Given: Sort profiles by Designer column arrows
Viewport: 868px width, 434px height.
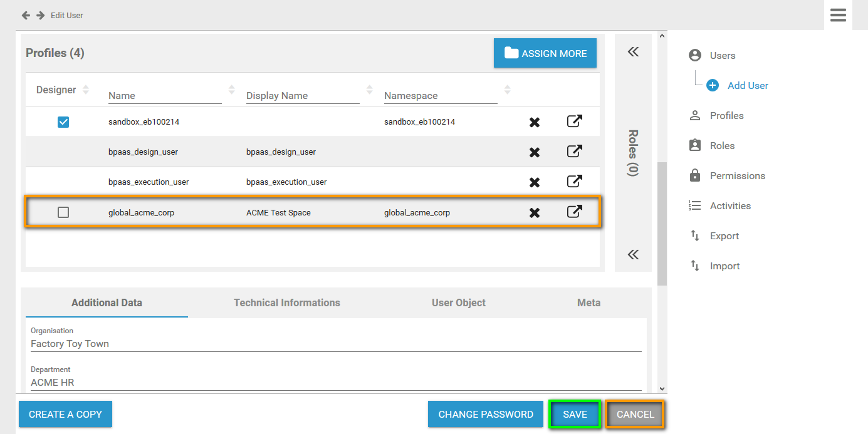Looking at the screenshot, I should 86,90.
